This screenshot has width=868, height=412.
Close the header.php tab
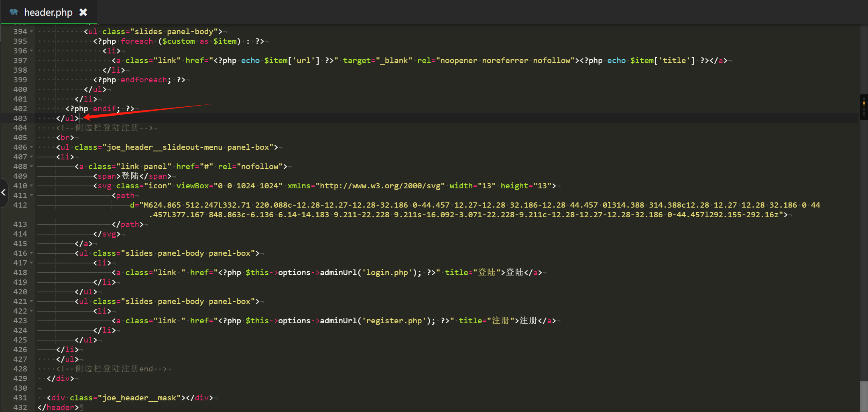pyautogui.click(x=83, y=12)
